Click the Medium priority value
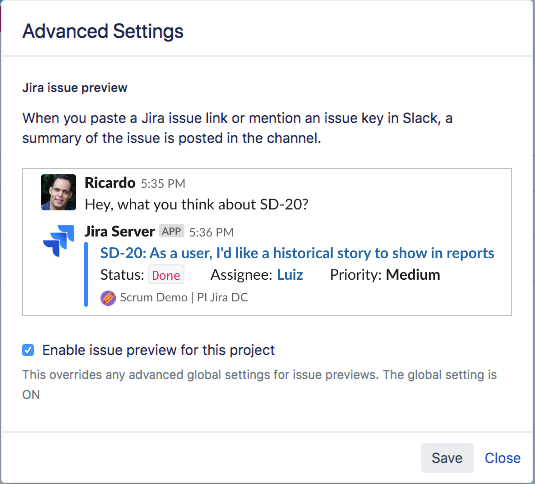This screenshot has width=535, height=484. click(413, 275)
